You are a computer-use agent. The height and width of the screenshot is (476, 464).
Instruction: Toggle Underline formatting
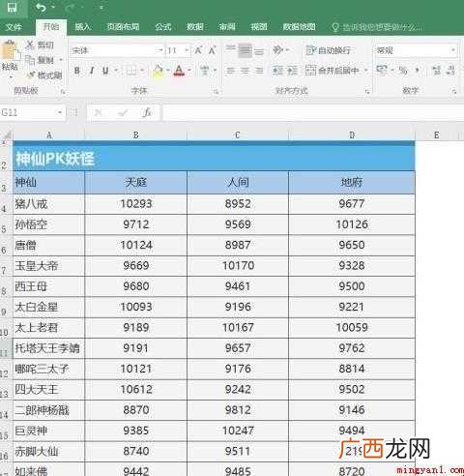pos(105,71)
